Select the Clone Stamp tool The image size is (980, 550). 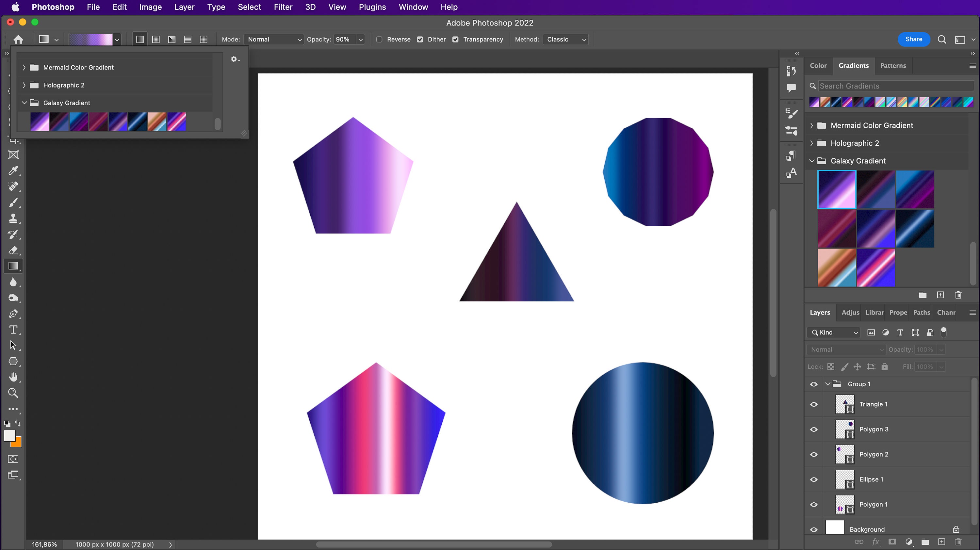[14, 218]
